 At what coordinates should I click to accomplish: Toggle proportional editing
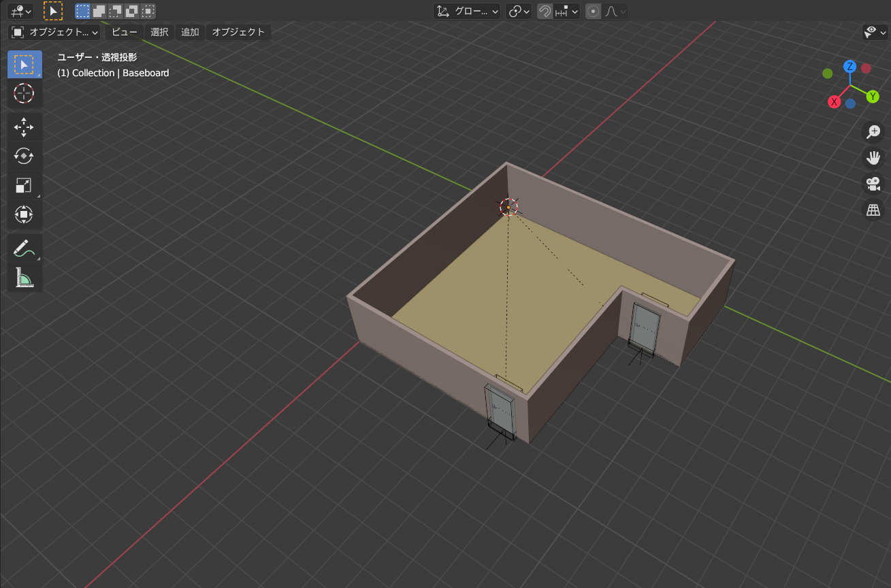(x=594, y=12)
